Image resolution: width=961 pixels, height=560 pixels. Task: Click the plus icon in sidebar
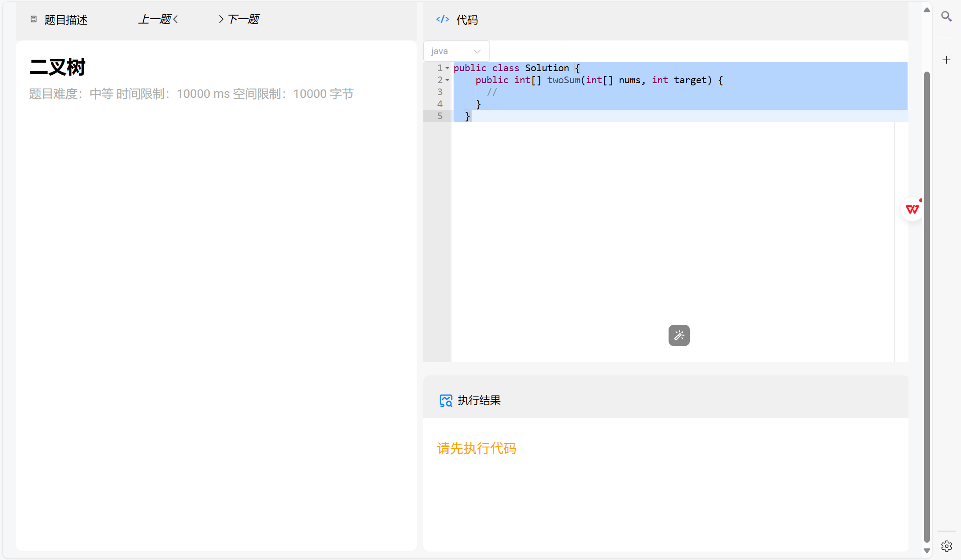[x=946, y=60]
